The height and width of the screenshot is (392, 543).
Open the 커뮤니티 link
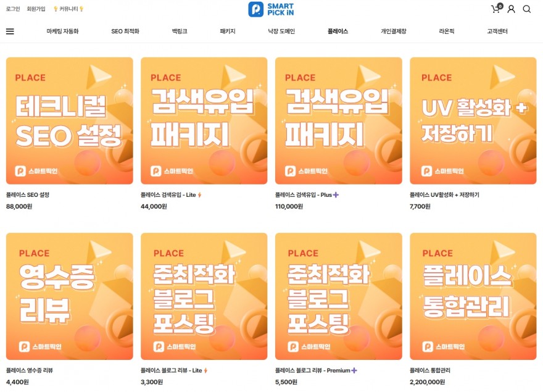68,9
